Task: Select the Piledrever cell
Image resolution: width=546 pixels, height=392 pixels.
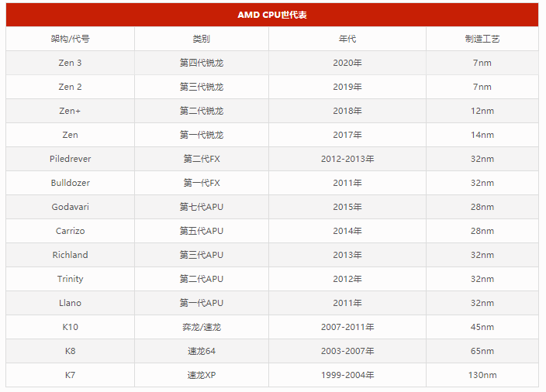Action: (70, 159)
